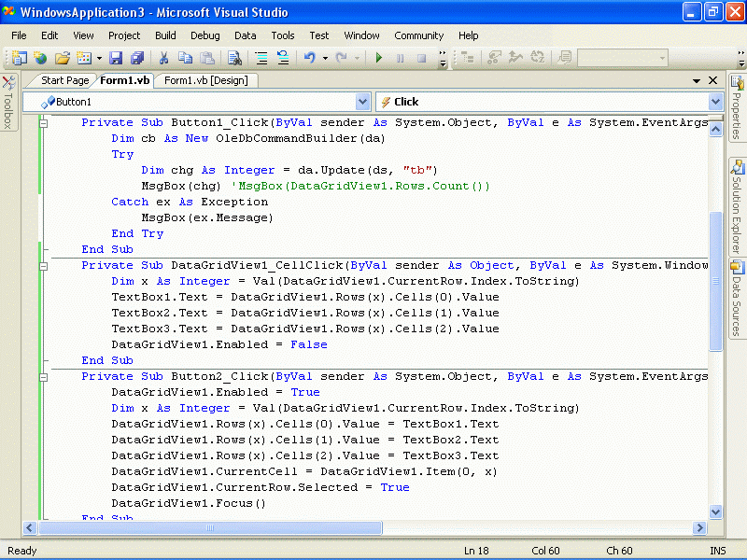Image resolution: width=747 pixels, height=560 pixels.
Task: Click the empty disabled combo box in the toolbar
Action: (622, 58)
